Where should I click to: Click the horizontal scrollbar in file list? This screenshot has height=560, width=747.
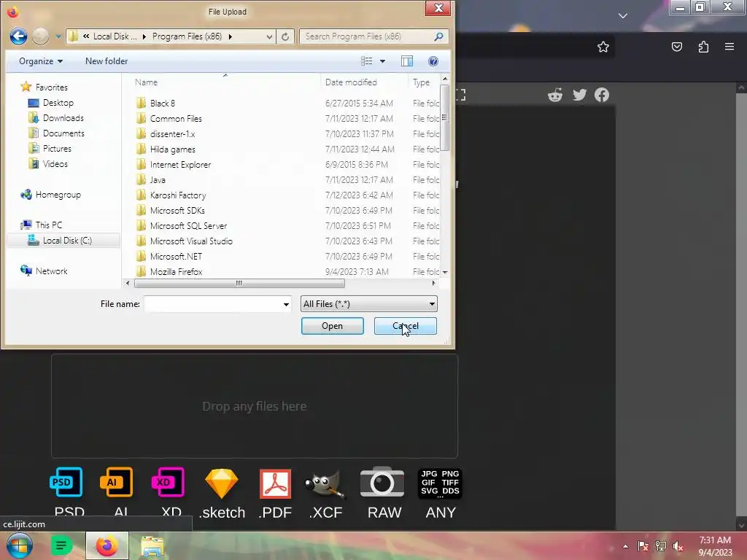point(239,284)
